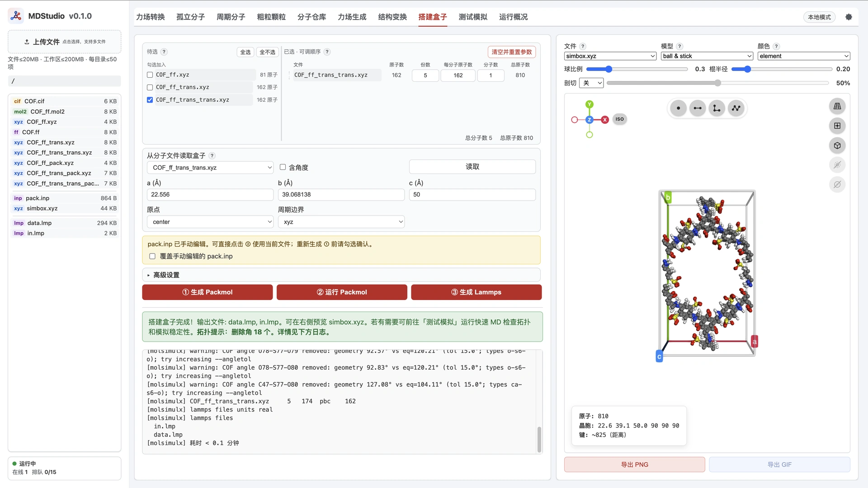
Task: Click the cube box display icon
Action: click(837, 145)
